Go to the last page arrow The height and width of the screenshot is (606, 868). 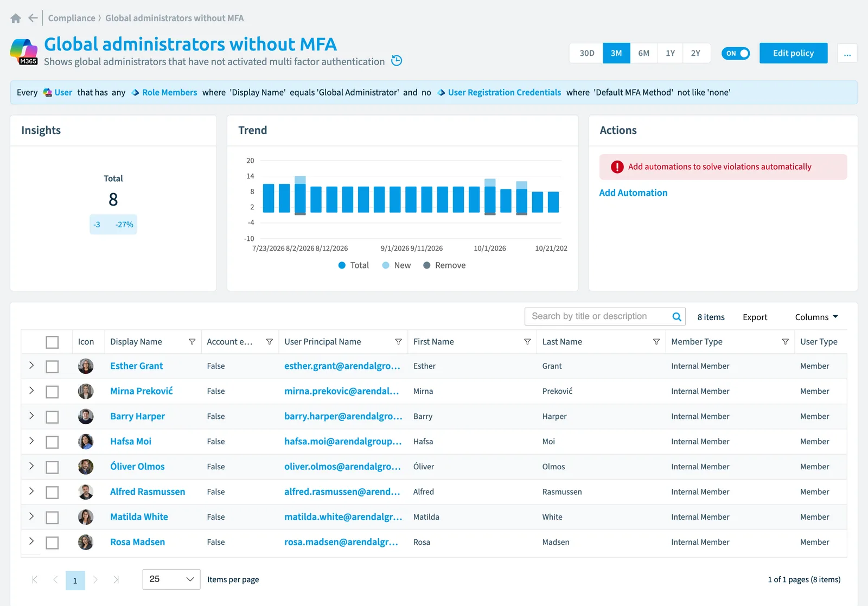click(116, 580)
